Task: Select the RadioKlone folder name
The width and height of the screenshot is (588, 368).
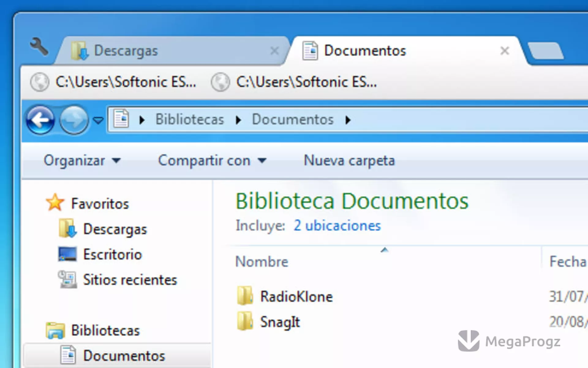Action: click(x=296, y=297)
